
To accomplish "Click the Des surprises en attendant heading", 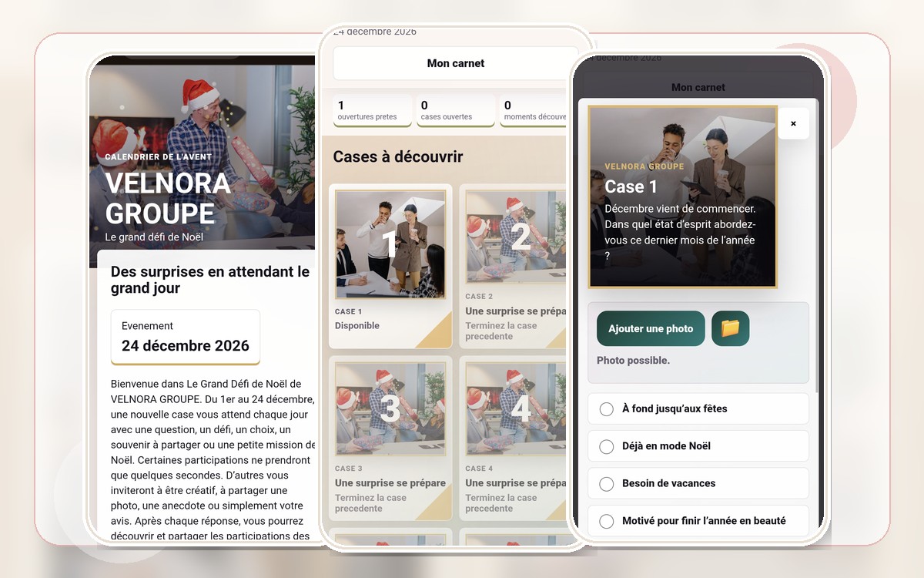I will (x=210, y=280).
